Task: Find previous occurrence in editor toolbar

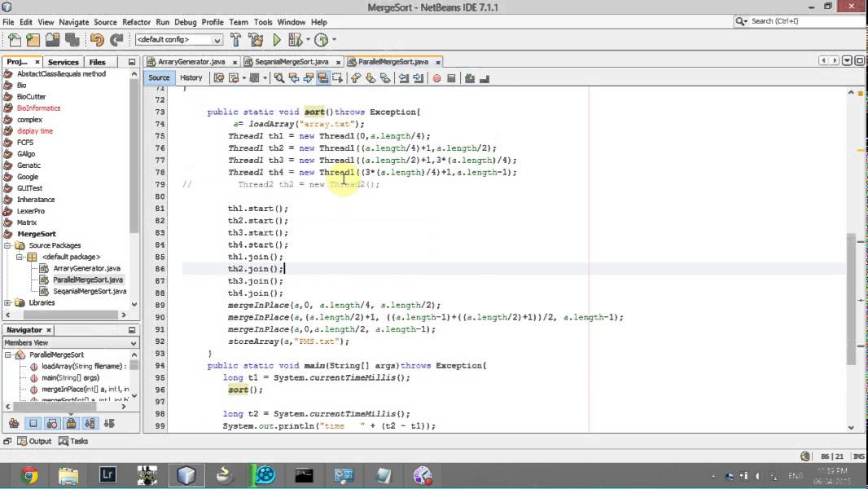Action: 294,78
